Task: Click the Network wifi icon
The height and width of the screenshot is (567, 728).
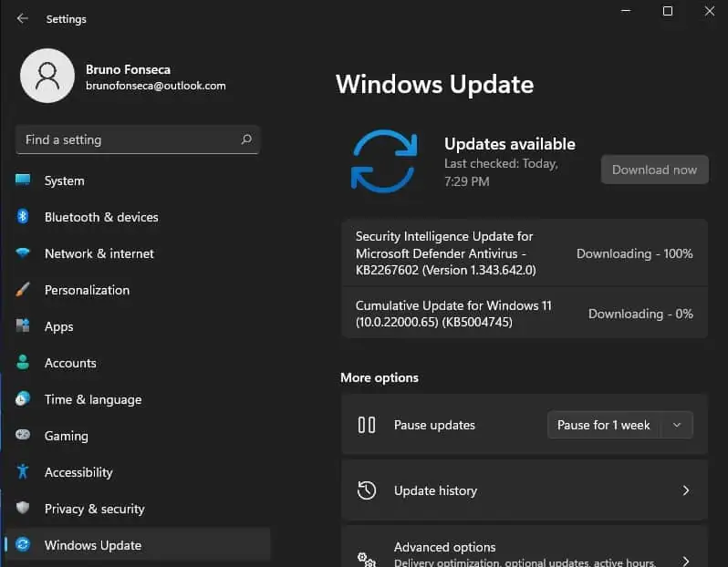Action: pyautogui.click(x=23, y=253)
